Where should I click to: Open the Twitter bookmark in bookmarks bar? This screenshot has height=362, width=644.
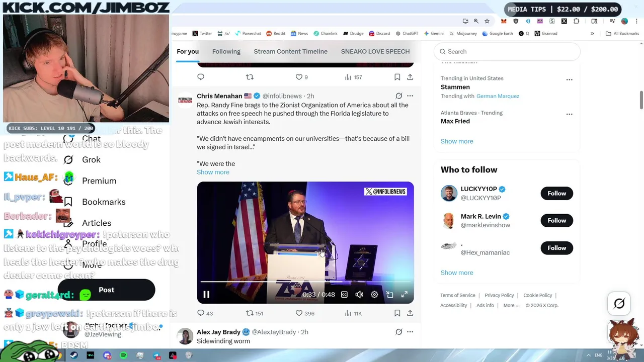(202, 34)
